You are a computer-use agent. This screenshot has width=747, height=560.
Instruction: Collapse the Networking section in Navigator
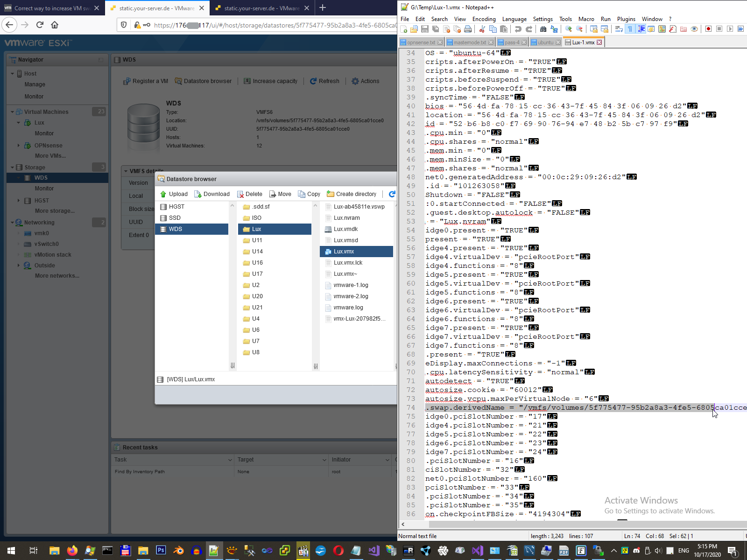click(12, 223)
